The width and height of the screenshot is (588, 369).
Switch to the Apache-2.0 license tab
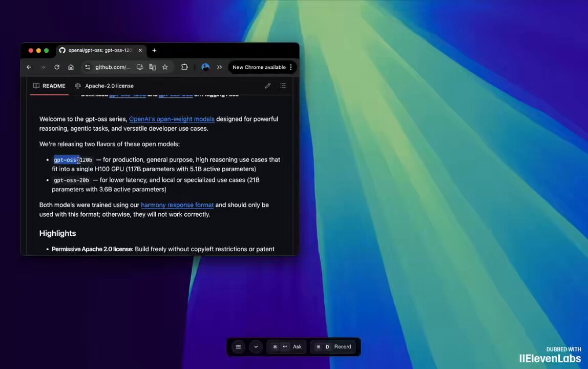pos(104,86)
